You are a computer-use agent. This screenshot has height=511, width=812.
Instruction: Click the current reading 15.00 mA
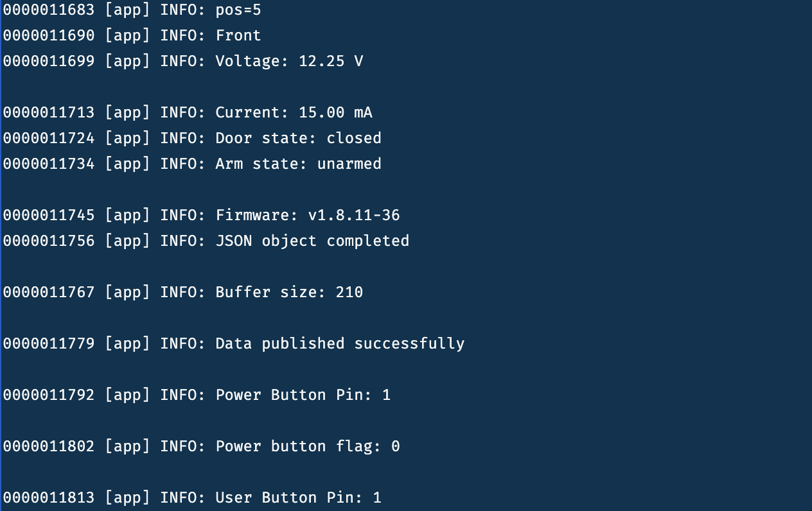[x=335, y=113]
